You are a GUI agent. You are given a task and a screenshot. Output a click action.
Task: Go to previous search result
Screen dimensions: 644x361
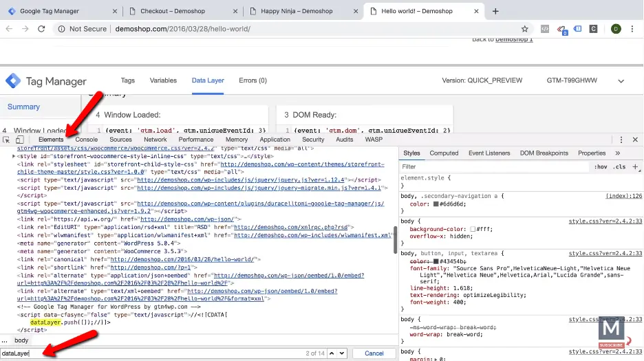[332, 353]
